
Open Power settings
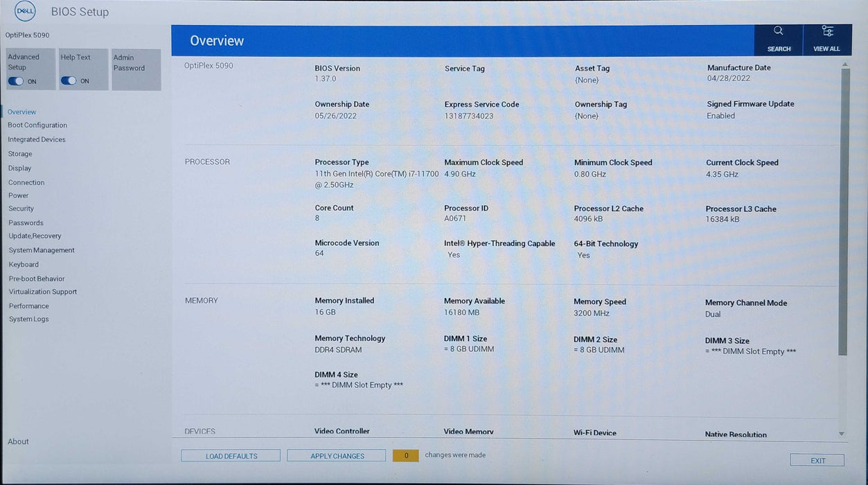pos(18,195)
